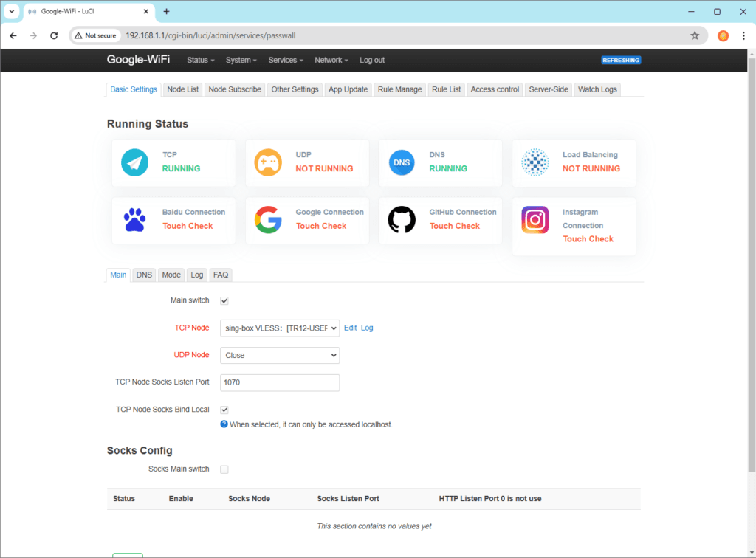Open the Rule Manage tab

click(x=399, y=89)
